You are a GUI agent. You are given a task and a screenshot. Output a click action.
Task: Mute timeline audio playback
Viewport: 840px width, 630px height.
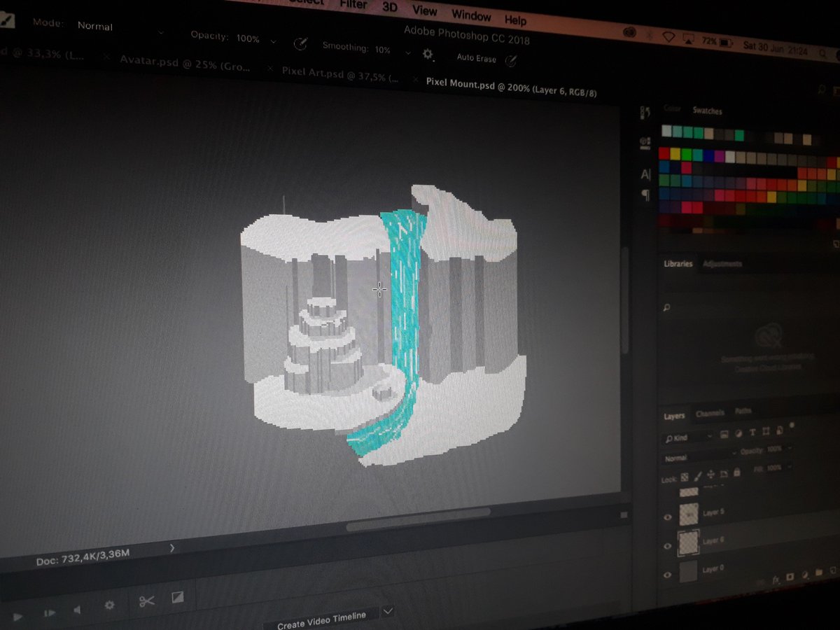(x=79, y=609)
